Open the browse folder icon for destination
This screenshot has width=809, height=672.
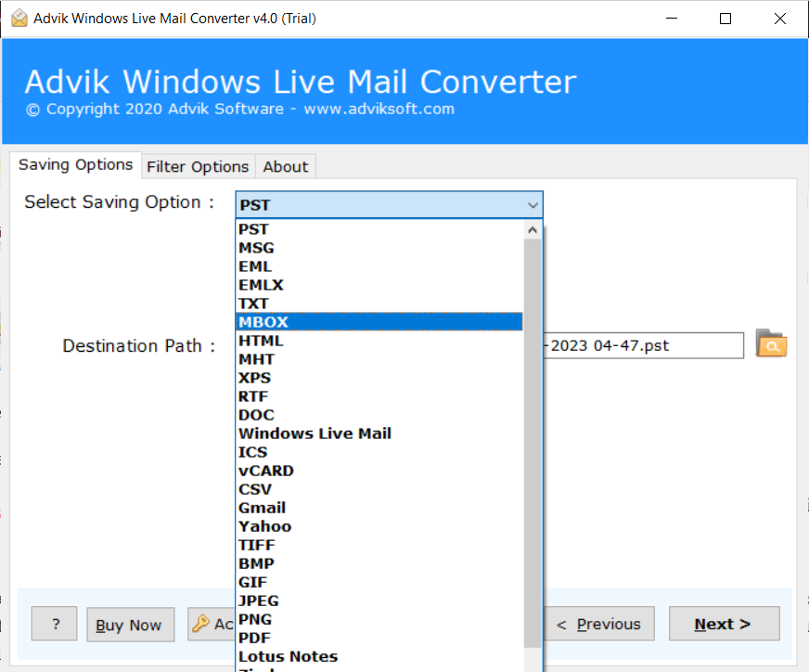point(771,344)
